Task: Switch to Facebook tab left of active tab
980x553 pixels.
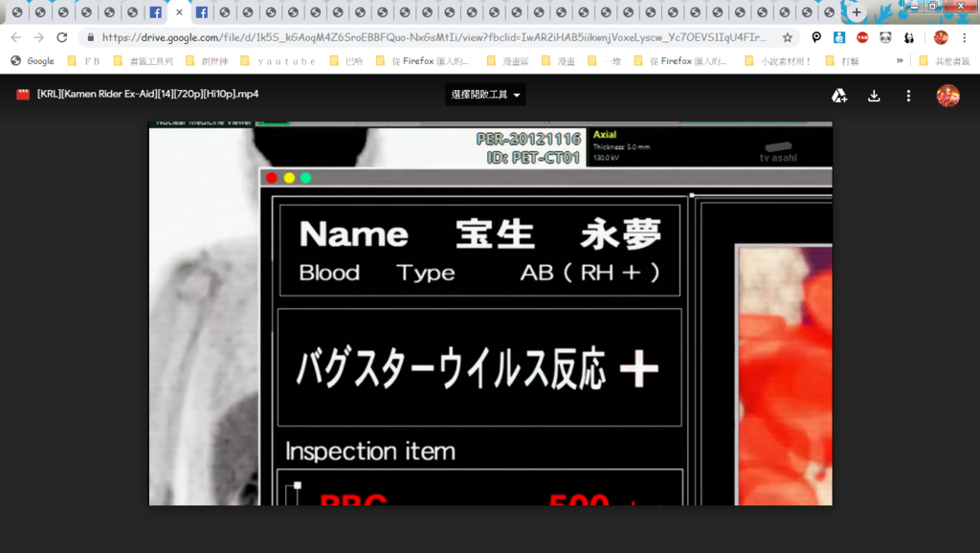Action: (x=156, y=11)
